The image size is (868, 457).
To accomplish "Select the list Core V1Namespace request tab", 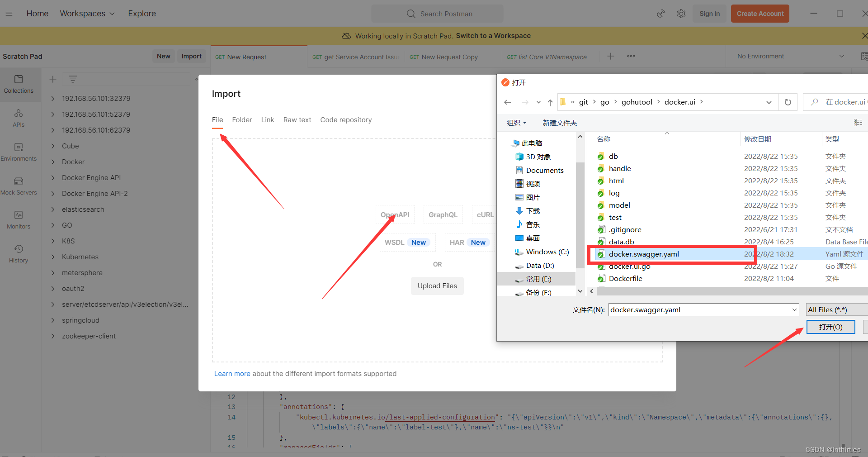I will [547, 57].
